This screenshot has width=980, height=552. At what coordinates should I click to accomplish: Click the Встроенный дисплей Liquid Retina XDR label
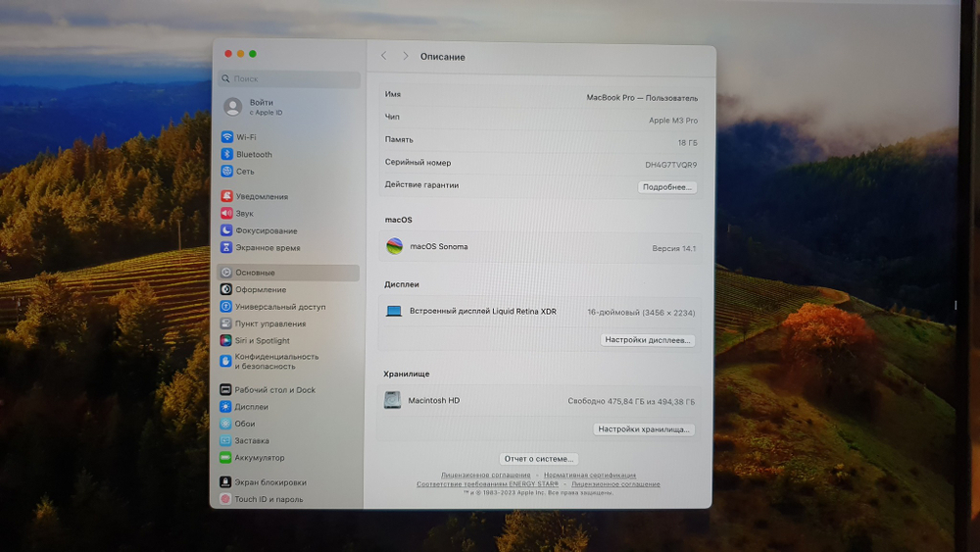(x=482, y=312)
